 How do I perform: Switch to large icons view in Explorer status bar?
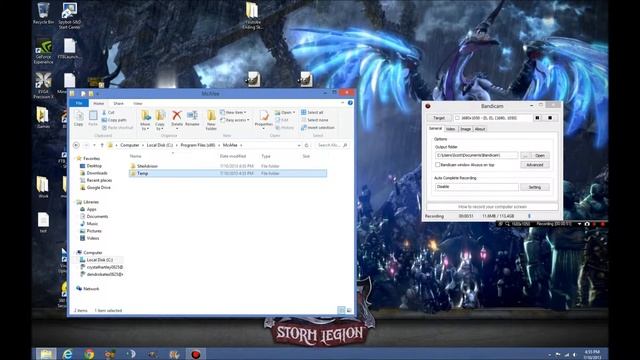pyautogui.click(x=349, y=311)
